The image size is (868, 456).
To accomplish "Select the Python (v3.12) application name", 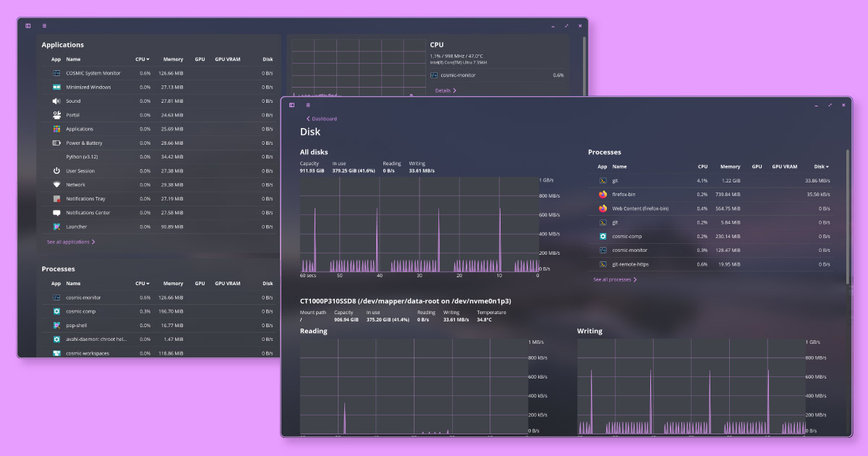I will click(82, 157).
